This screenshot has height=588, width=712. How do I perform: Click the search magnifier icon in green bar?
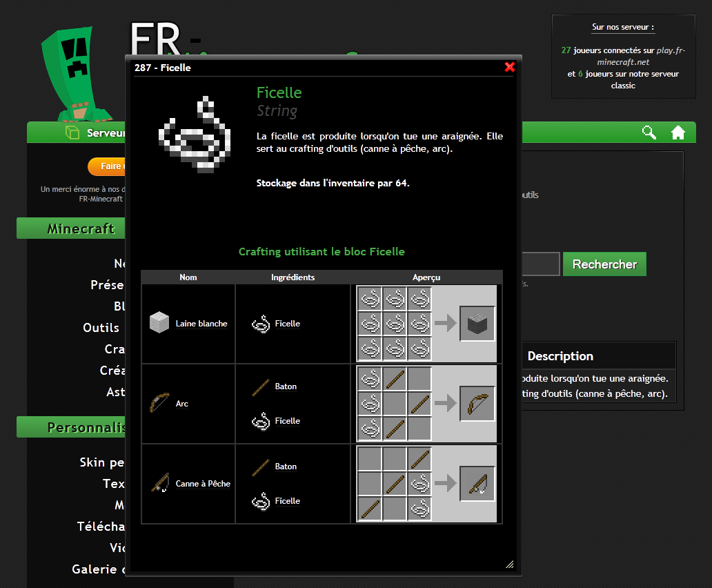coord(649,133)
